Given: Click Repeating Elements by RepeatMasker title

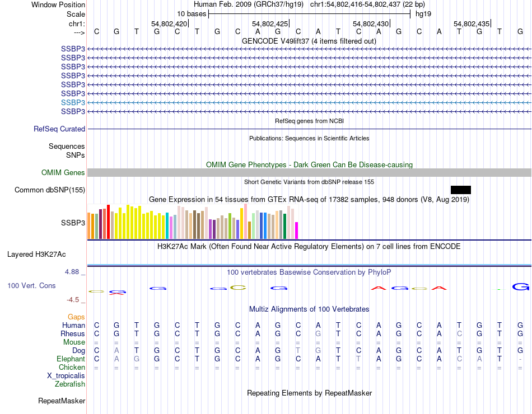Looking at the screenshot, I should pos(309,393).
